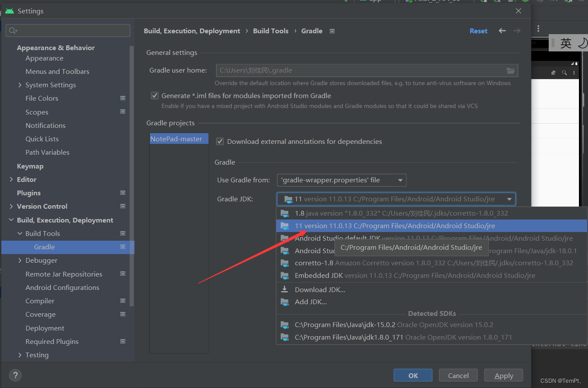Open the three-dot menu in emulator panel
Image resolution: width=588 pixels, height=388 pixels.
pos(573,73)
